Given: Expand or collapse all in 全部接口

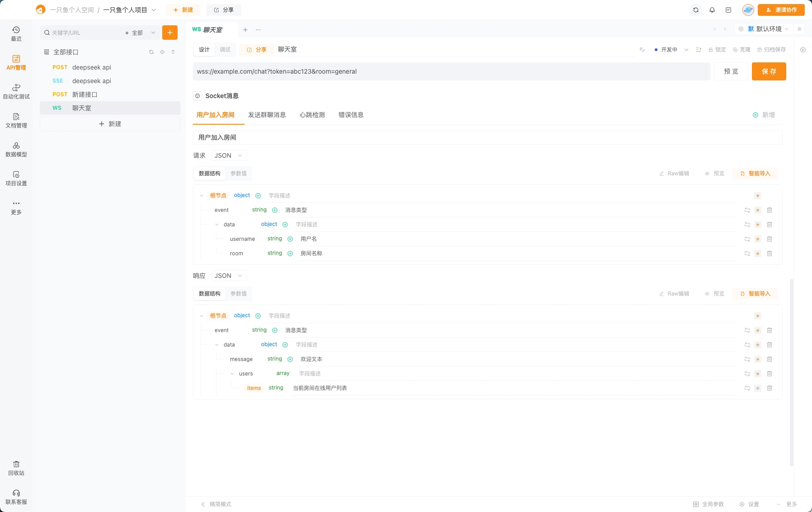Looking at the screenshot, I should [173, 52].
